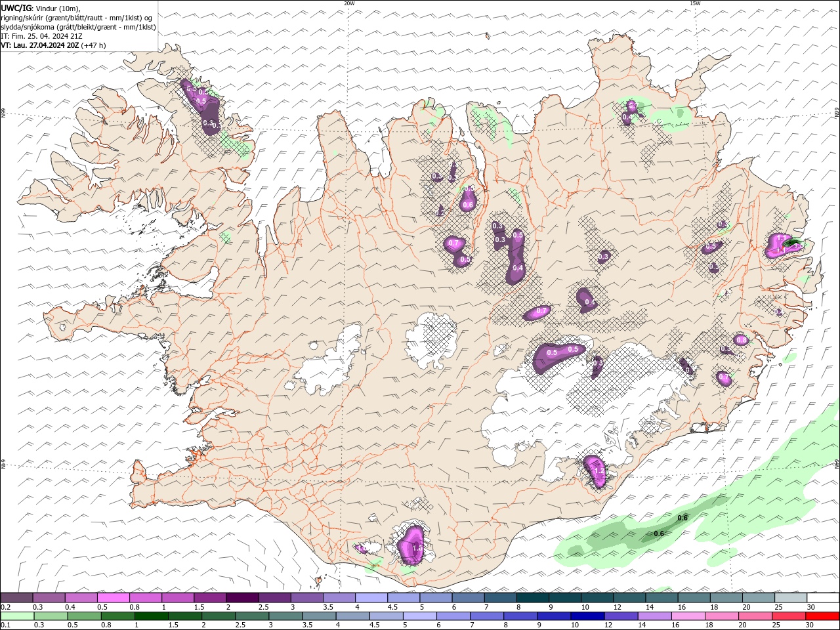
Task: Select the deep navy 10 swatch in rain legend
Action: (x=587, y=616)
